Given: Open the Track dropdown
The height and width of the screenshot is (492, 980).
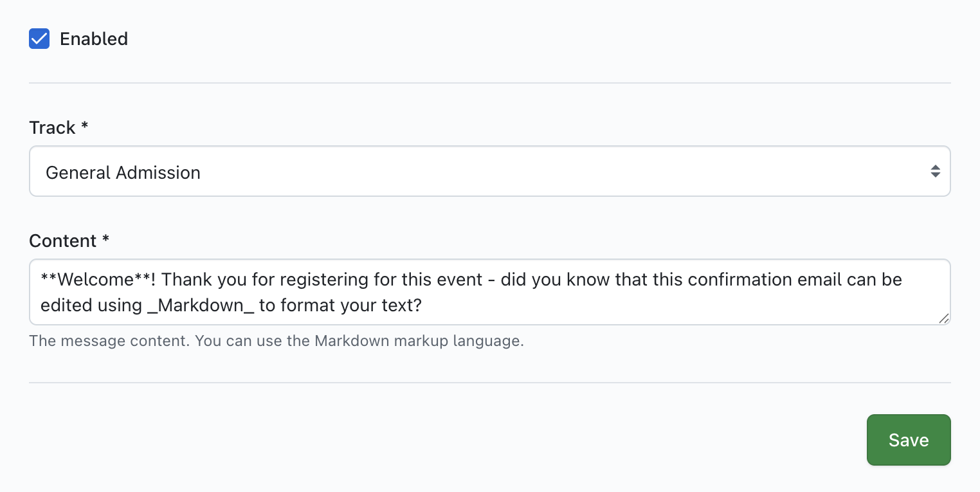Looking at the screenshot, I should click(x=489, y=172).
